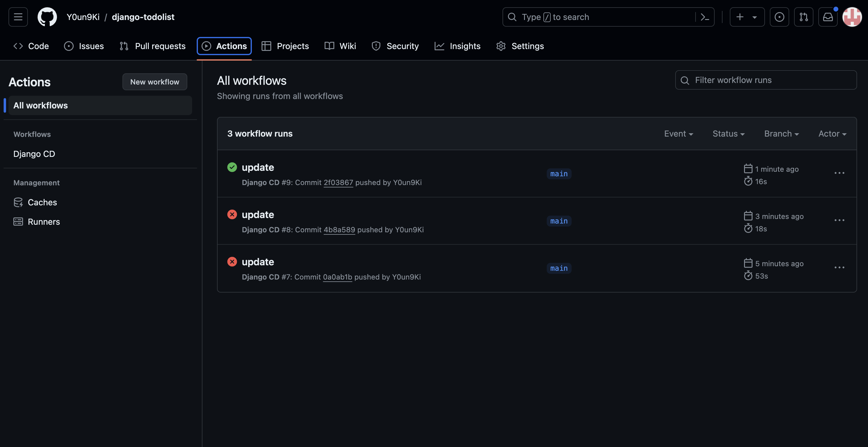
Task: Open the three-dot menu for run #8
Action: [x=839, y=220]
